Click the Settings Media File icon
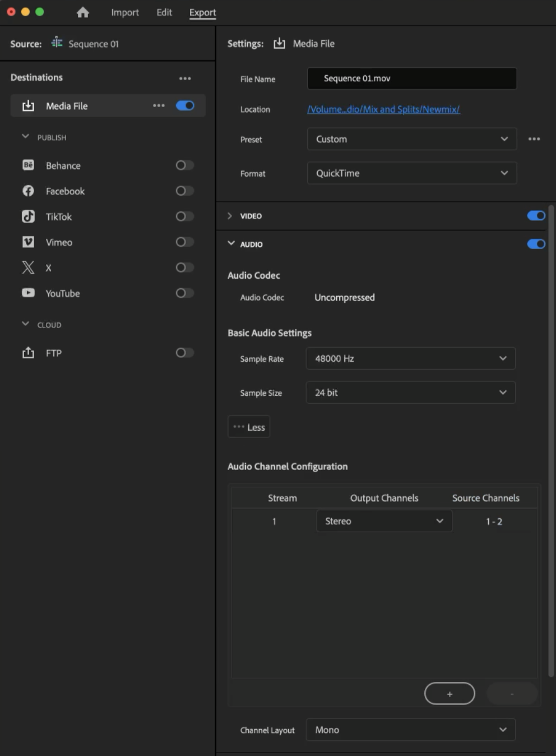The height and width of the screenshot is (756, 556). tap(279, 43)
